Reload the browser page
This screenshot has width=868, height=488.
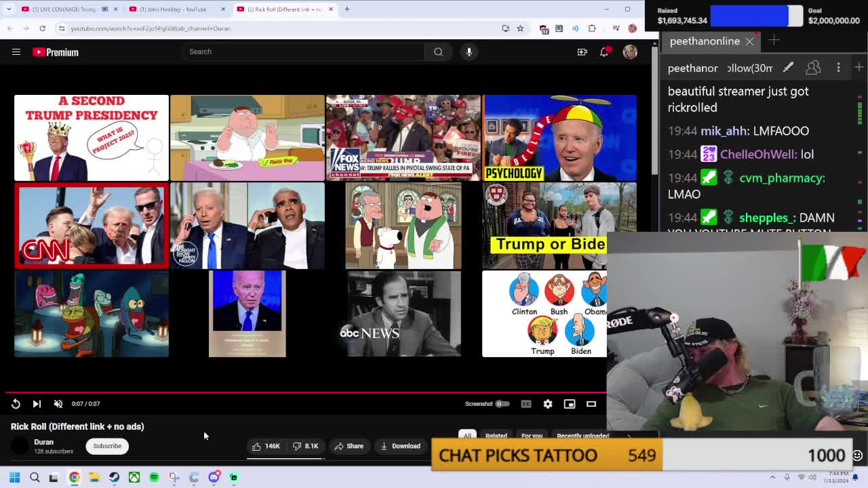[x=42, y=28]
